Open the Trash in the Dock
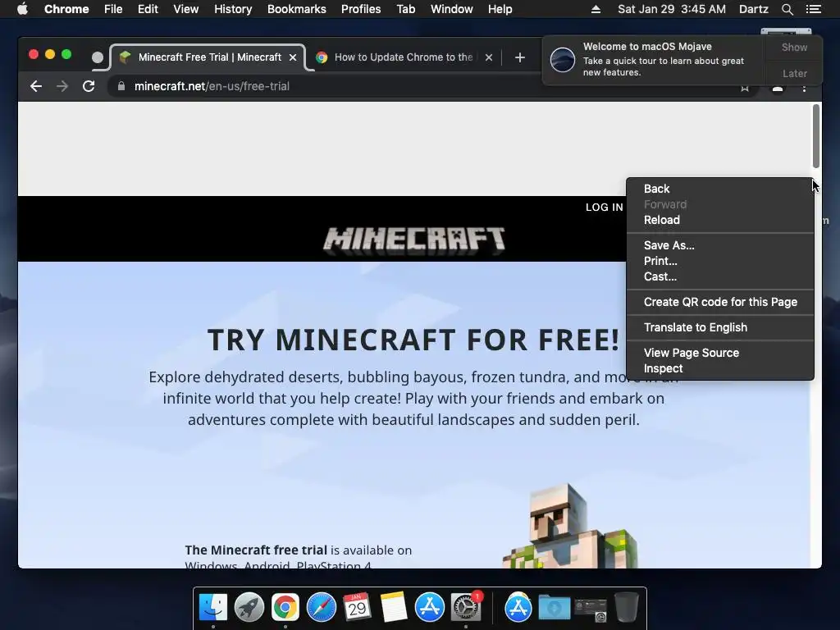The image size is (840, 630). click(626, 608)
